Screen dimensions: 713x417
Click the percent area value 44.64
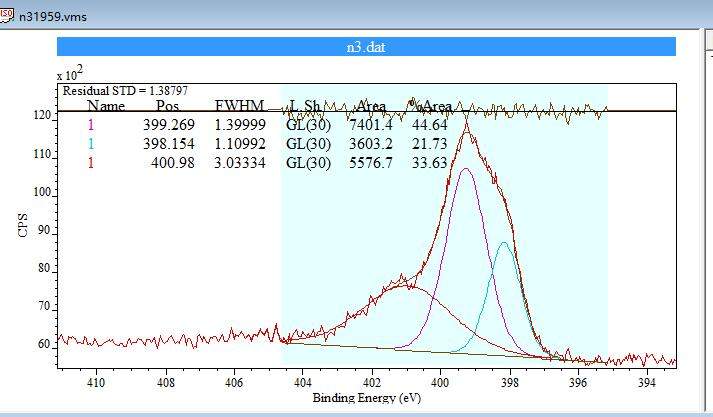click(x=430, y=125)
